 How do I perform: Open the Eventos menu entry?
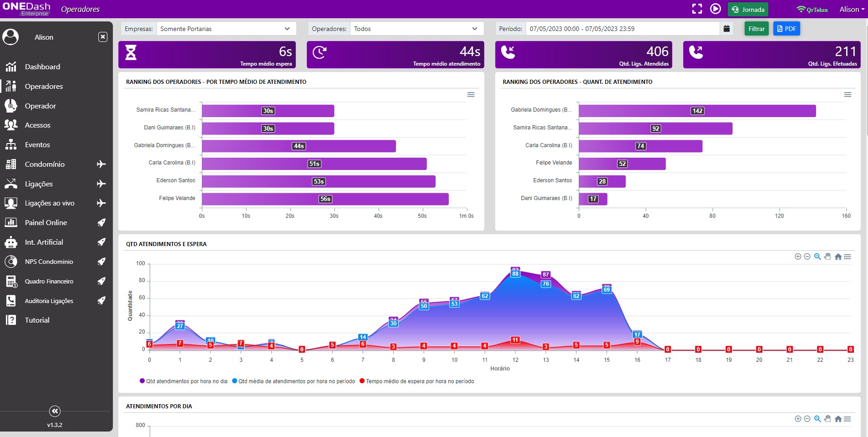[x=37, y=145]
